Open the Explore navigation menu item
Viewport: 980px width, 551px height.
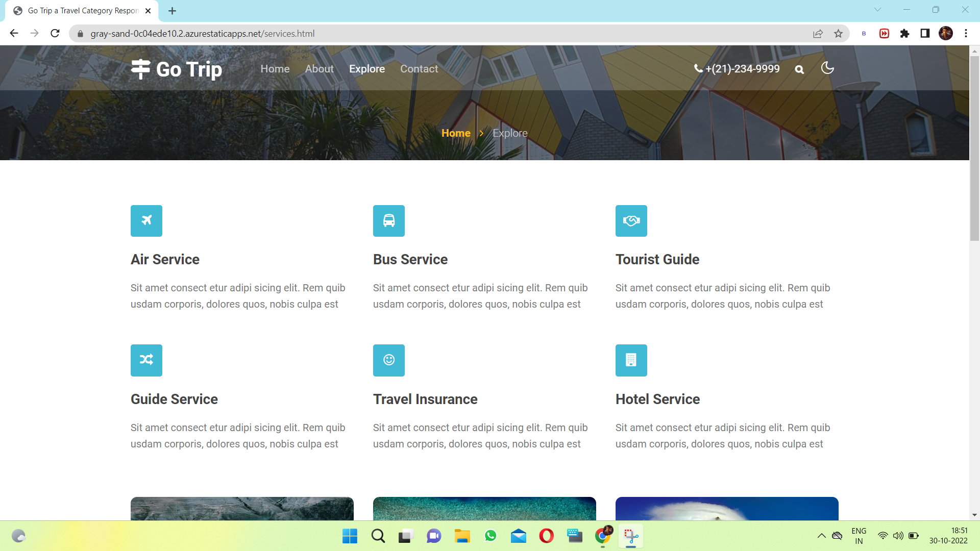coord(367,69)
